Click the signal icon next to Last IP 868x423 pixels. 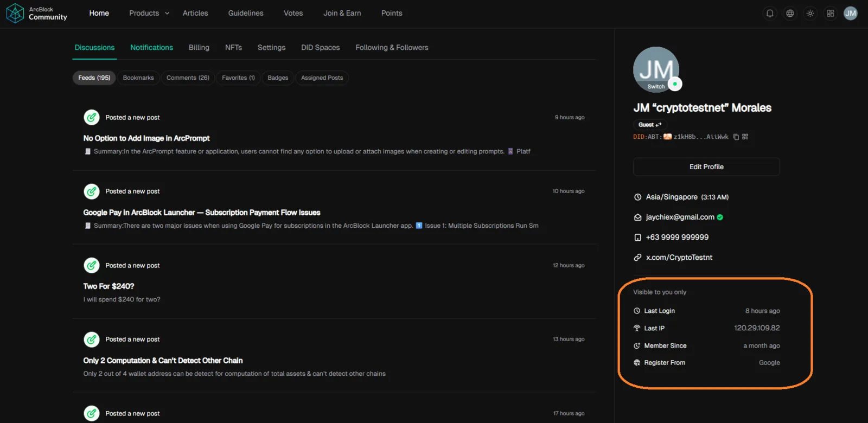click(x=637, y=328)
